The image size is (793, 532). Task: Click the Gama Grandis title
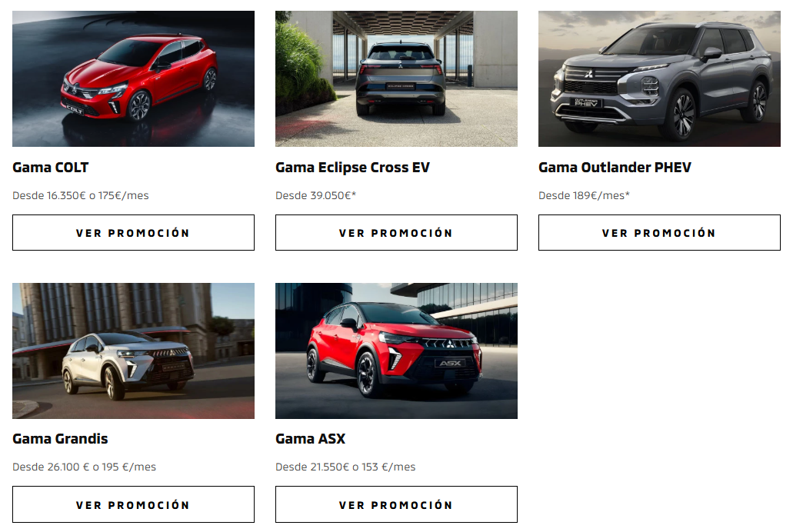pyautogui.click(x=60, y=439)
